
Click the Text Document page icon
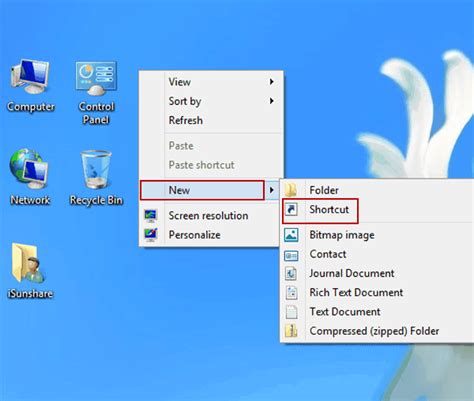click(x=291, y=312)
